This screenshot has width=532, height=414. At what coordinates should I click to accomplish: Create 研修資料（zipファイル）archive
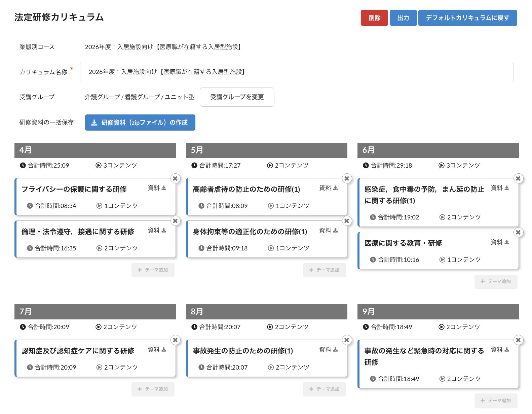pos(140,123)
